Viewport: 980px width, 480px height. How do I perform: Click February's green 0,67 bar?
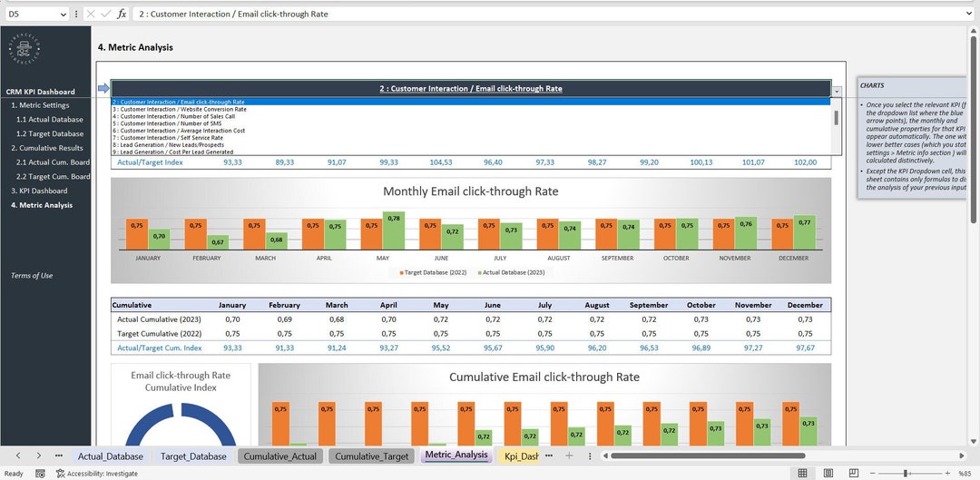pos(218,242)
